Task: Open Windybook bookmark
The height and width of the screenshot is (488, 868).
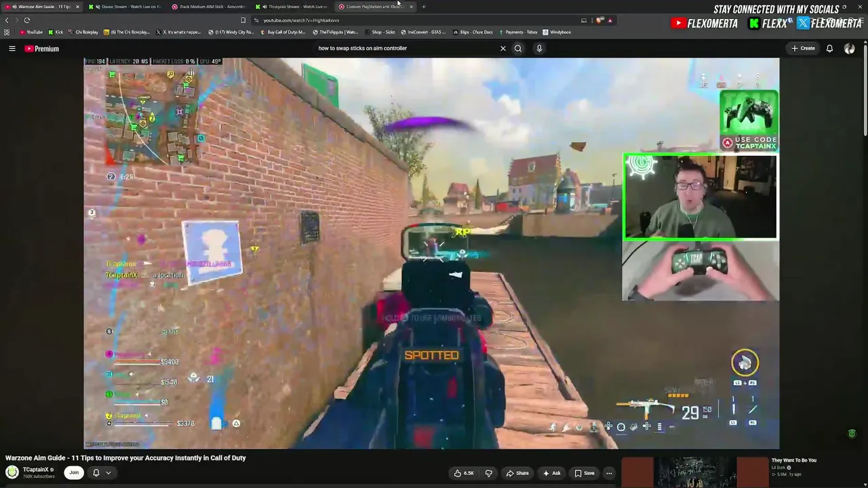Action: (557, 32)
